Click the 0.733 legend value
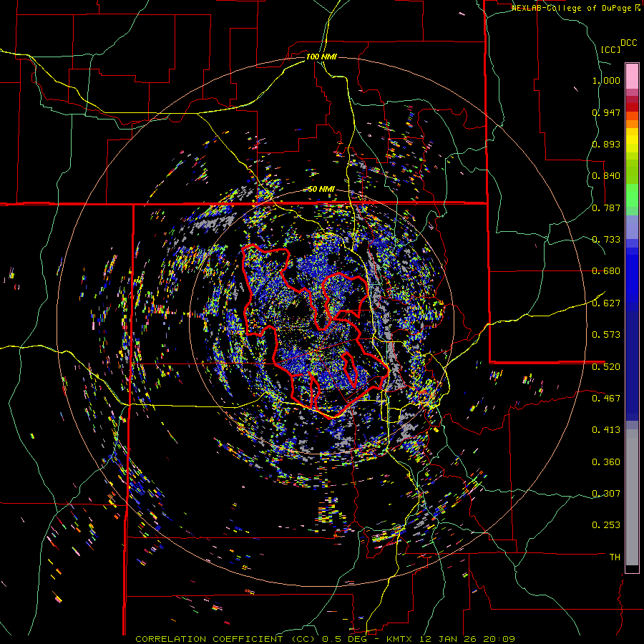This screenshot has height=644, width=644. 606,240
